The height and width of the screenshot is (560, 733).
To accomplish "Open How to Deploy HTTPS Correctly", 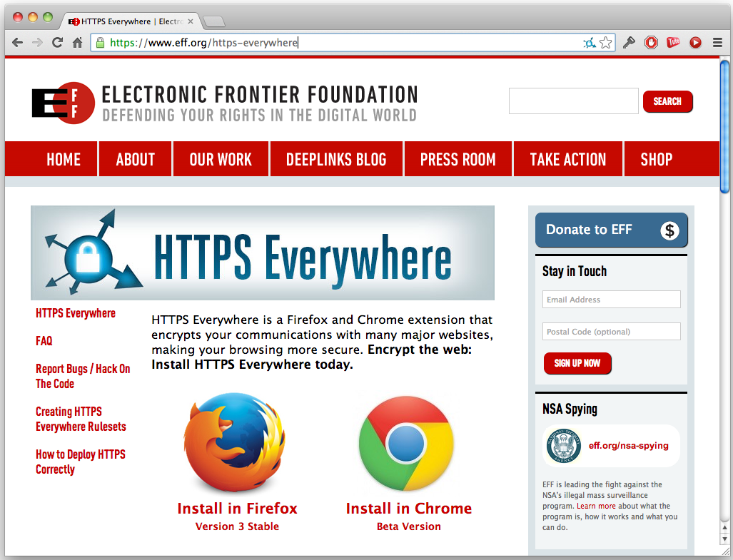I will (81, 462).
